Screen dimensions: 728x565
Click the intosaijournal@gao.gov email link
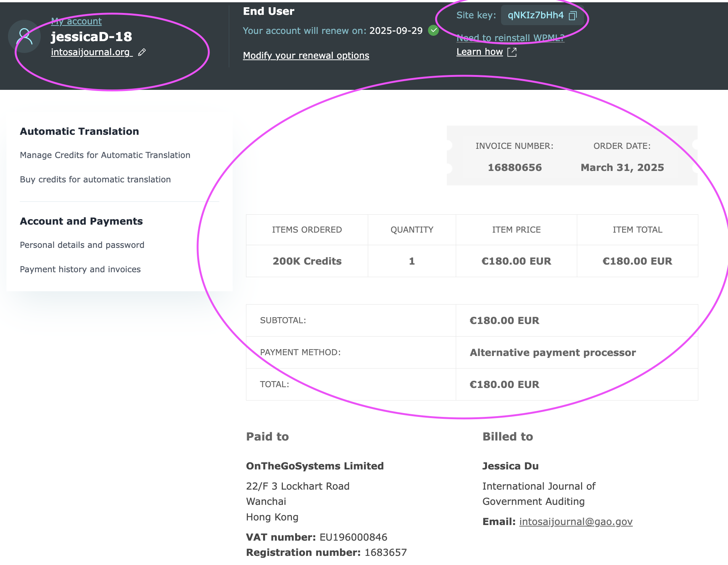pos(576,522)
